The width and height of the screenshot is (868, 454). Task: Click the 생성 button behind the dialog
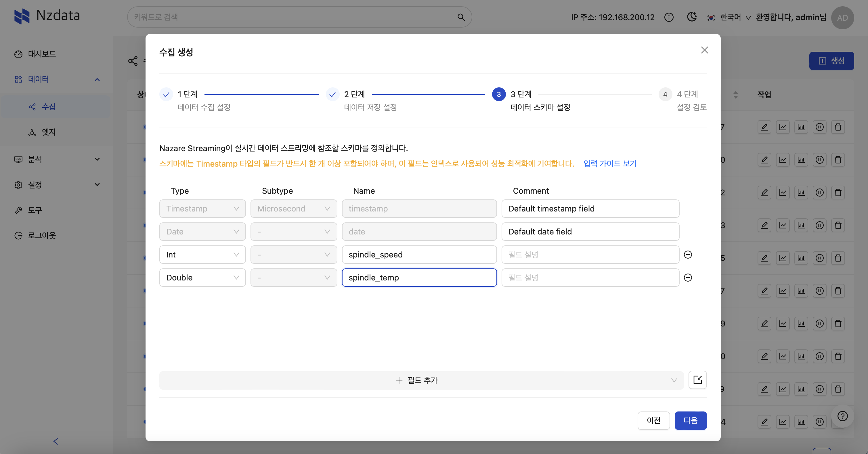pos(831,61)
